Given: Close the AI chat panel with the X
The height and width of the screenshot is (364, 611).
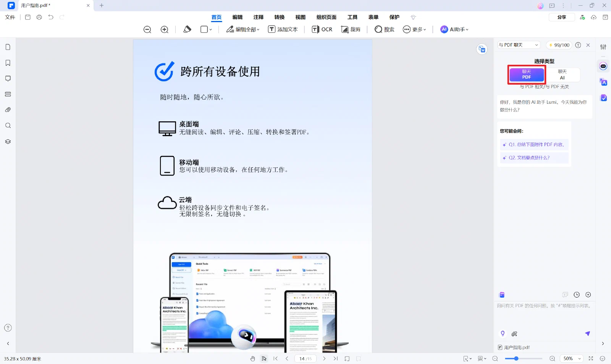Looking at the screenshot, I should click(x=588, y=45).
